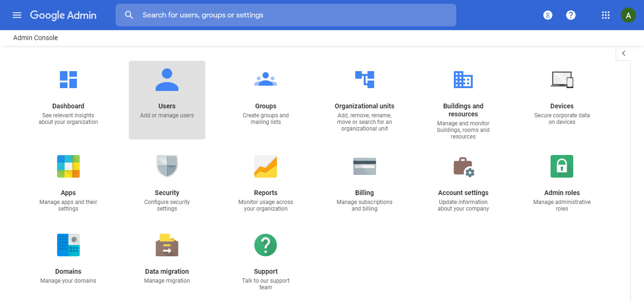Click the Google Admin logo
644x302 pixels.
click(63, 15)
